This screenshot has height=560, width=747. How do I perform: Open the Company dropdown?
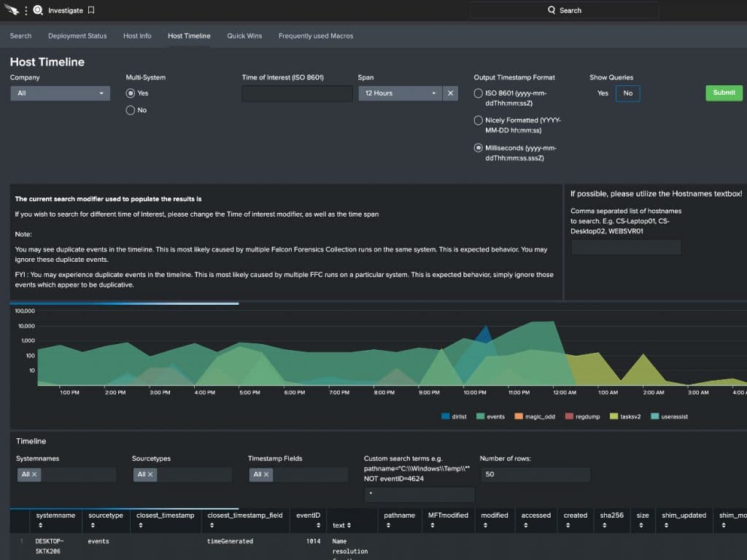pos(60,93)
